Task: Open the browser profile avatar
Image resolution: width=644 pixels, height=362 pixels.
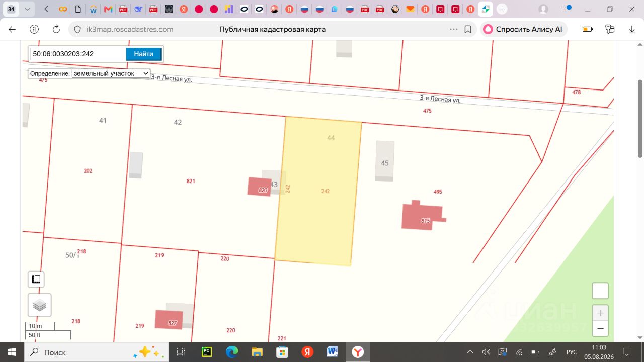Action: click(543, 9)
